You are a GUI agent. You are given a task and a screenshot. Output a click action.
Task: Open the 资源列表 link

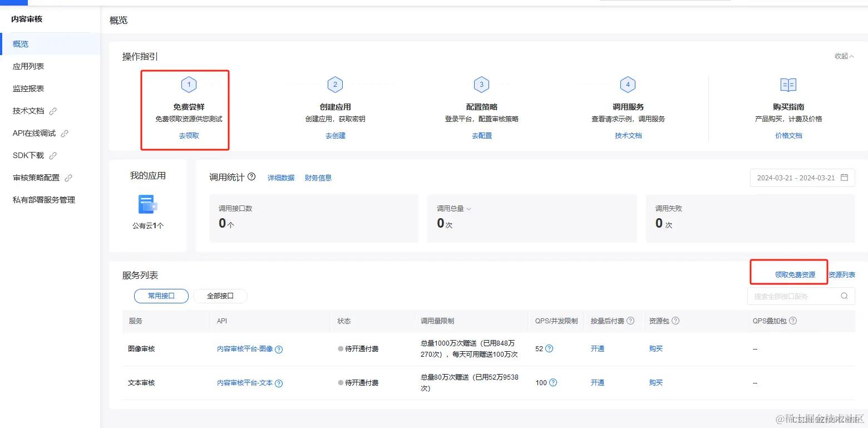842,275
